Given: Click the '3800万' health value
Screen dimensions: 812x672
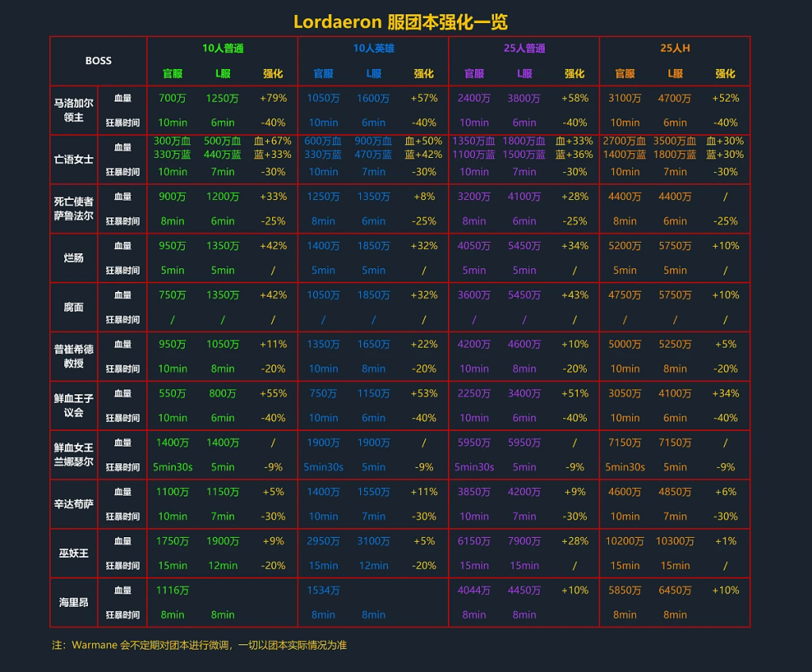Looking at the screenshot, I should click(524, 98).
